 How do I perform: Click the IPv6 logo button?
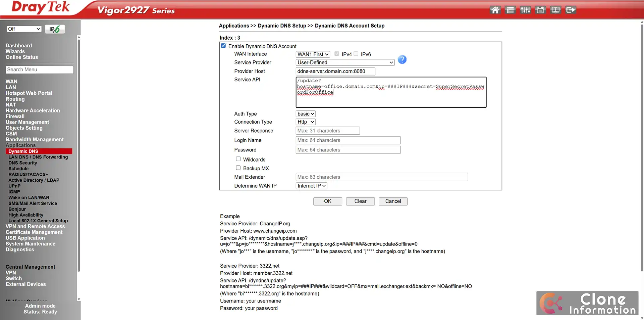55,29
